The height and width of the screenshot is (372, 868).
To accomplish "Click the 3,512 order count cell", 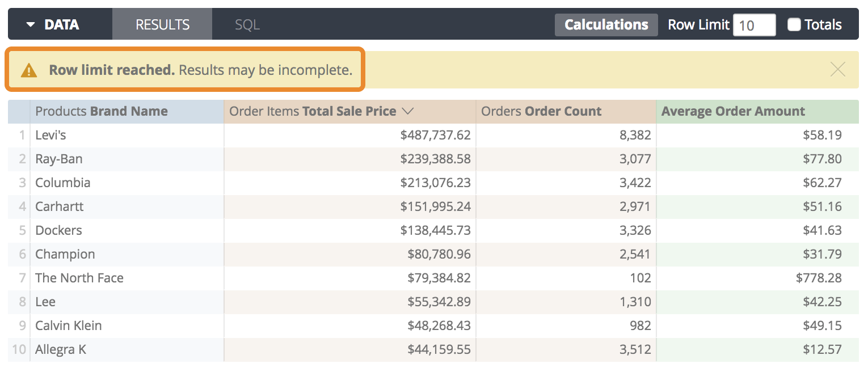I will pyautogui.click(x=566, y=349).
